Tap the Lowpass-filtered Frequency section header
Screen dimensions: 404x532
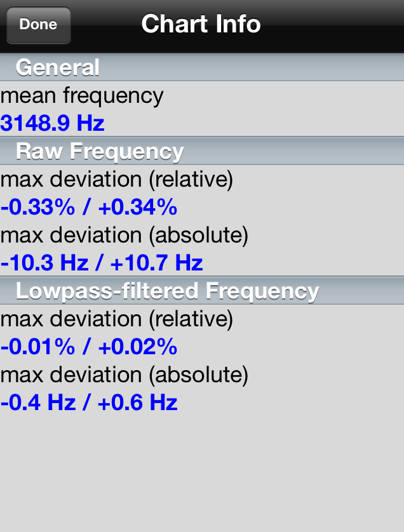pyautogui.click(x=202, y=290)
